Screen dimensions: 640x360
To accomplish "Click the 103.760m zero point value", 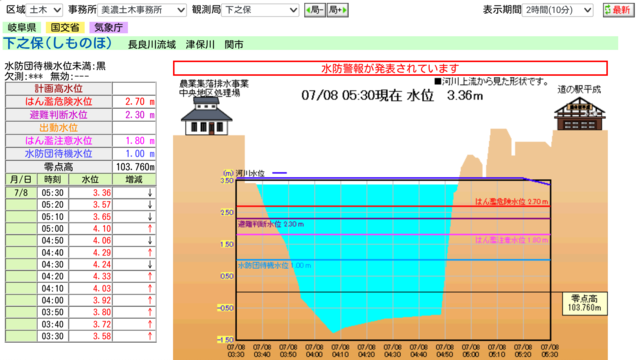I will point(135,167).
